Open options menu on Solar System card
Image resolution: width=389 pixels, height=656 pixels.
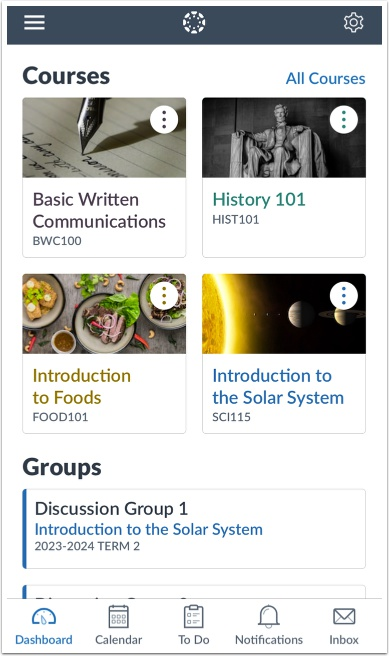point(344,296)
